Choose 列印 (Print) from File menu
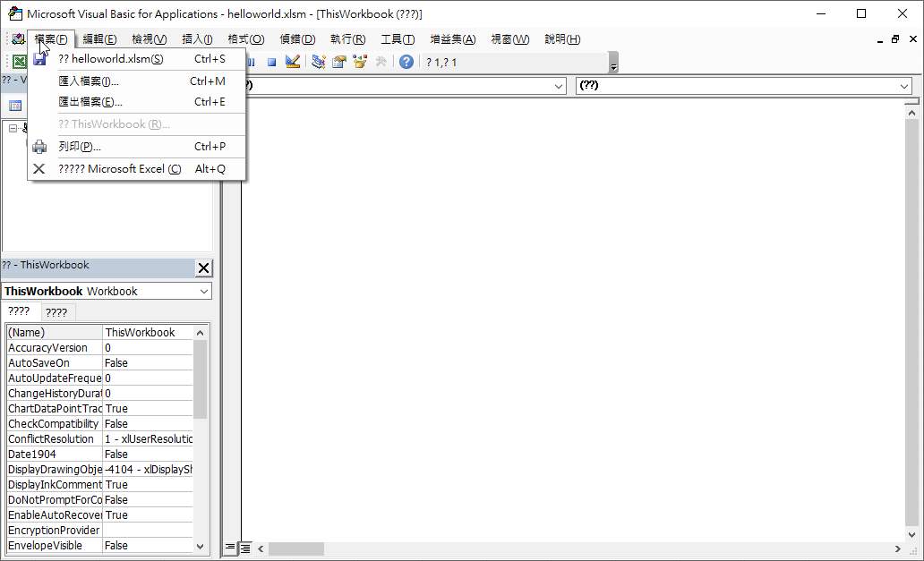The height and width of the screenshot is (561, 924). [x=80, y=146]
